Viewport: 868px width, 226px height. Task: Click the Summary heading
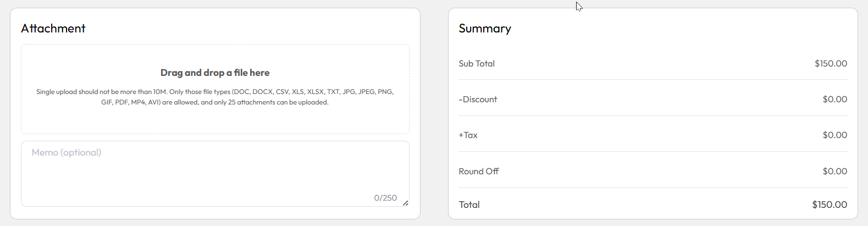pyautogui.click(x=485, y=29)
